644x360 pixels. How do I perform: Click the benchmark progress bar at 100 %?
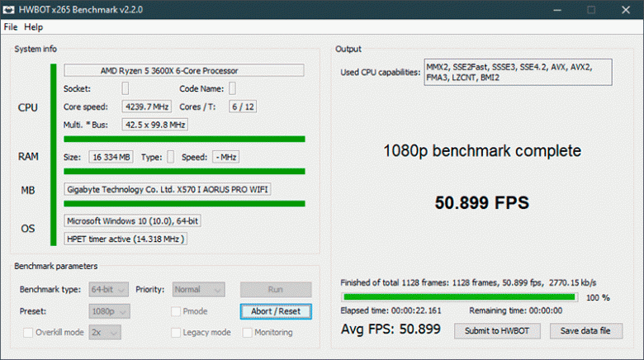pyautogui.click(x=460, y=297)
